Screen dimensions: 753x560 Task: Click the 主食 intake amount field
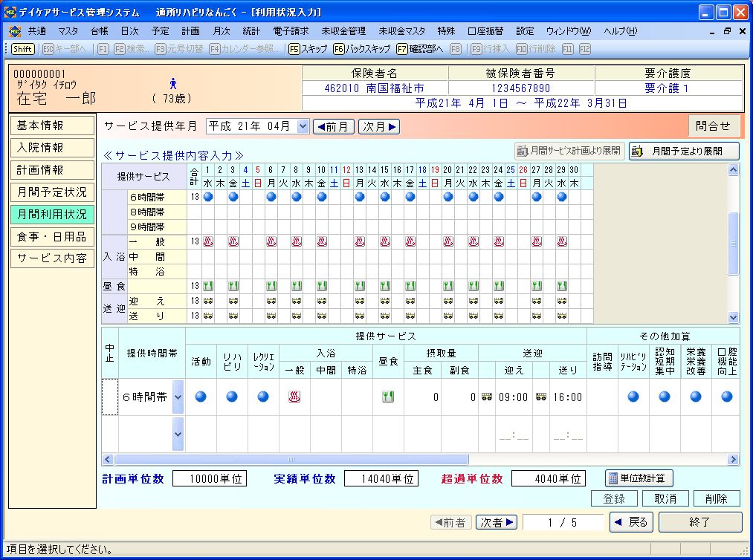(422, 397)
